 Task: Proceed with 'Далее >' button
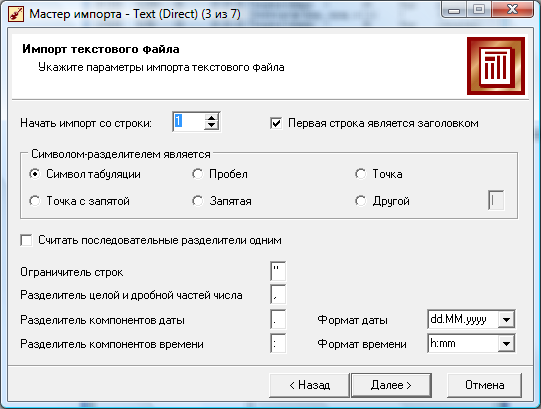(x=391, y=385)
